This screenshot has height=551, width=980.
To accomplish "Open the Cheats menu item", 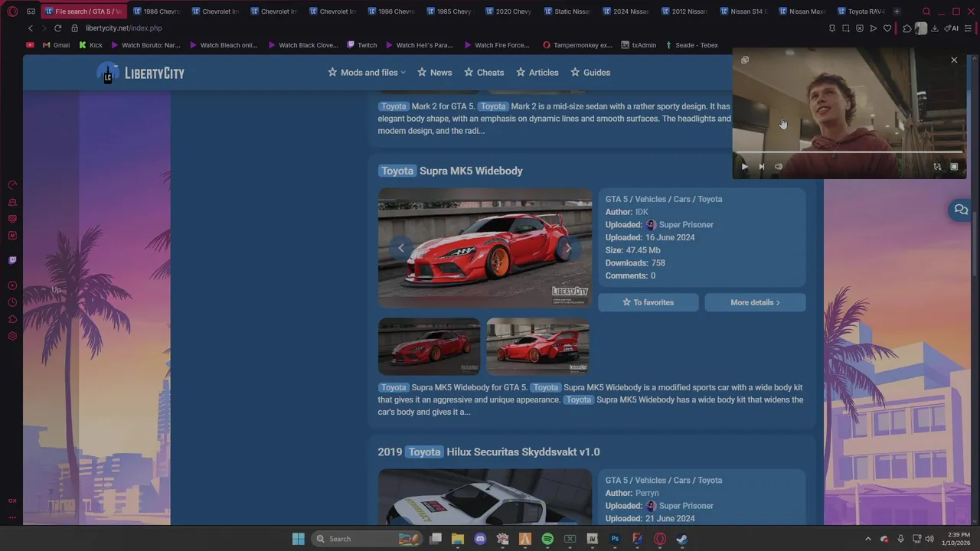I will tap(484, 73).
